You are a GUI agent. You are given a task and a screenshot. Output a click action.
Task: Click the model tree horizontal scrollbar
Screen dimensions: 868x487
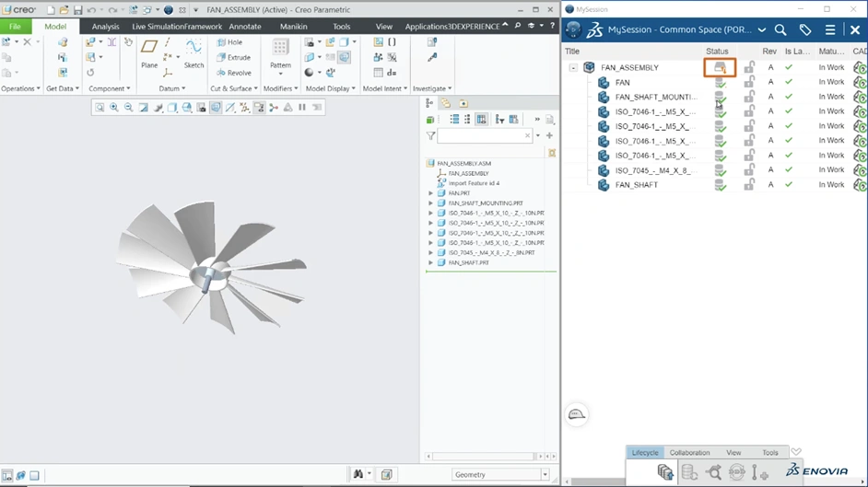pyautogui.click(x=485, y=456)
